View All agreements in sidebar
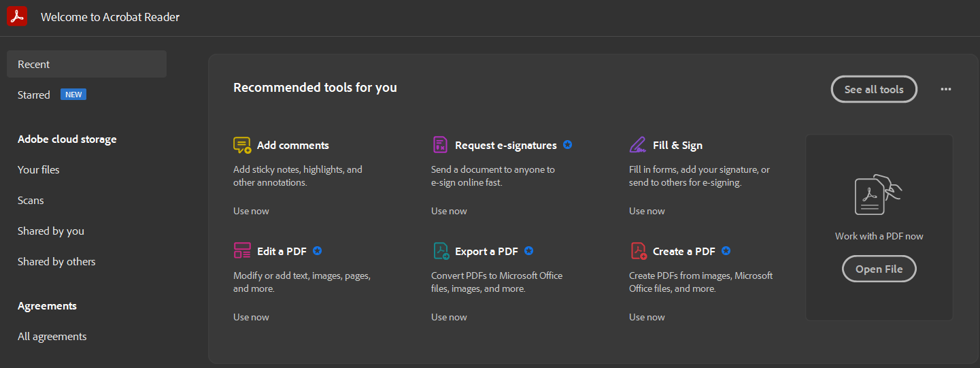This screenshot has width=980, height=368. pyautogui.click(x=52, y=336)
